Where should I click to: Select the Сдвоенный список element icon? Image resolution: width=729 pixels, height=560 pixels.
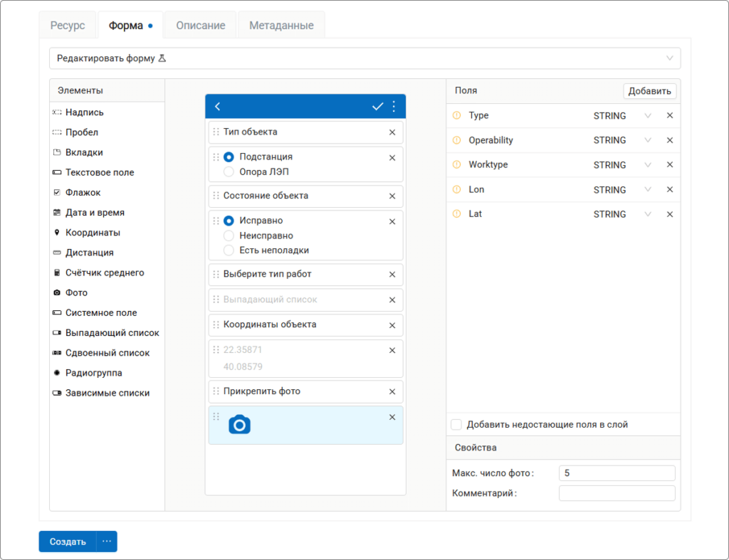[x=57, y=353]
